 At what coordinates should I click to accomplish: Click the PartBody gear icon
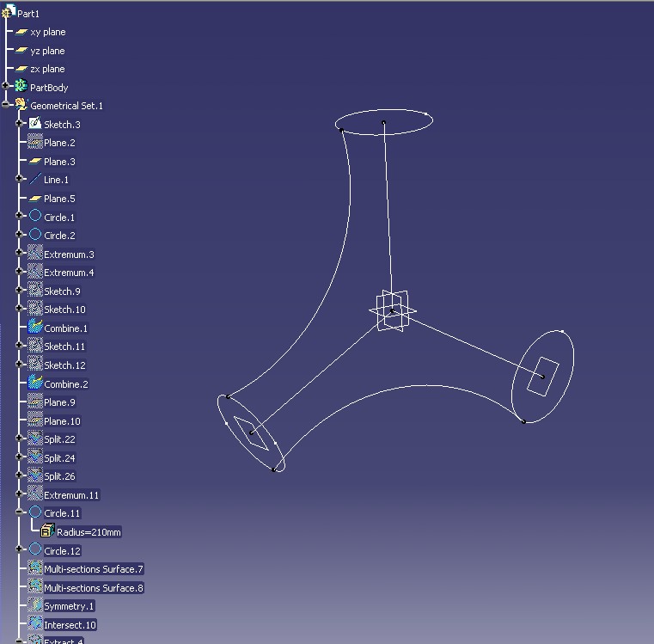(x=21, y=86)
